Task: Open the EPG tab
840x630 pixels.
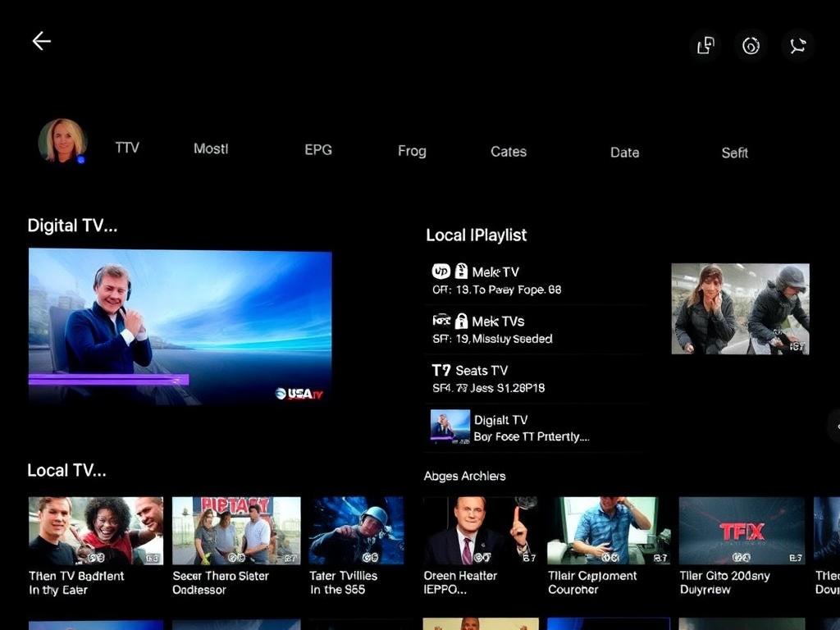Action: coord(318,150)
